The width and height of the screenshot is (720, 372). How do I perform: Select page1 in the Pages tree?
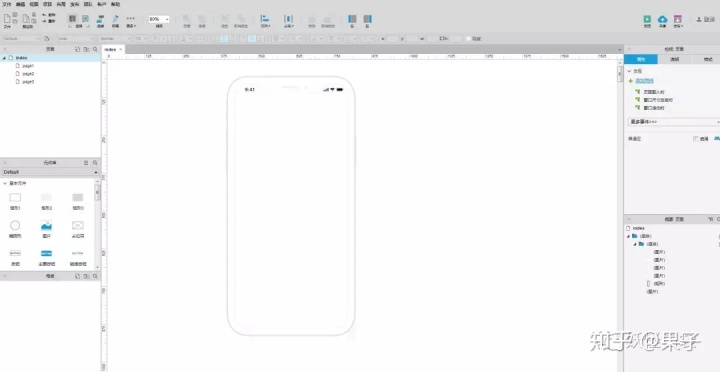tap(28, 66)
